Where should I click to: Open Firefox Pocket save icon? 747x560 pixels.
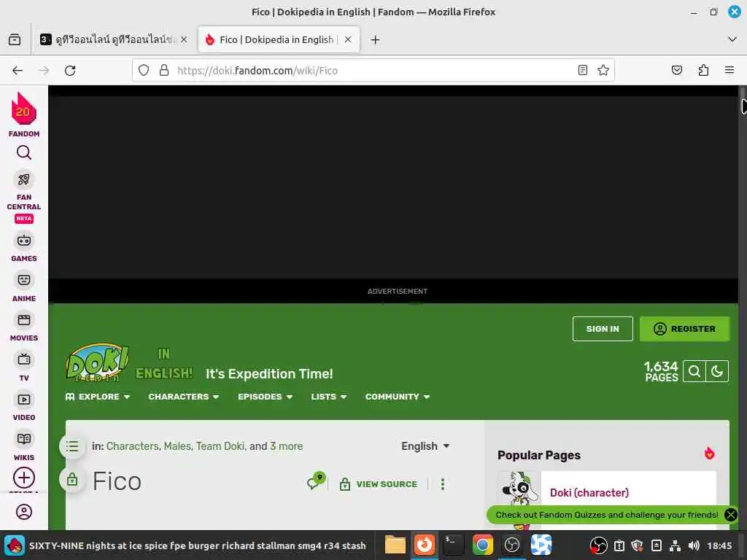coord(676,71)
